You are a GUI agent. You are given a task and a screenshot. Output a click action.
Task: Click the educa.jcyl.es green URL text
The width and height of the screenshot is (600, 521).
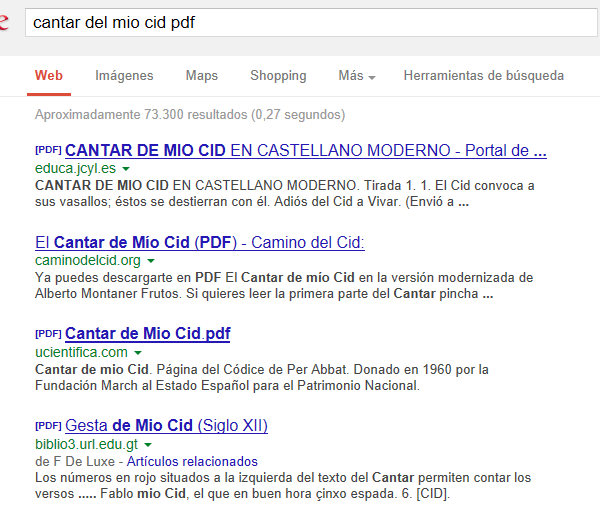coord(75,168)
